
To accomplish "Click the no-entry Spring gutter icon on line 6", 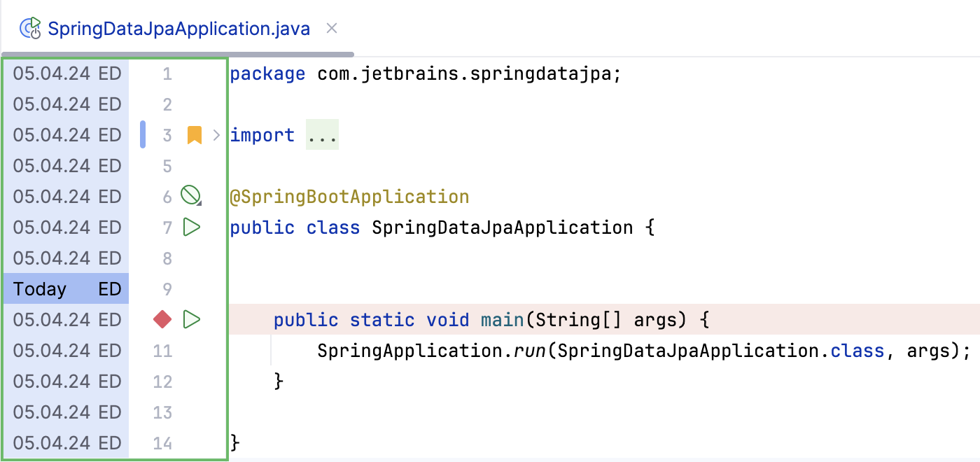I will (190, 196).
